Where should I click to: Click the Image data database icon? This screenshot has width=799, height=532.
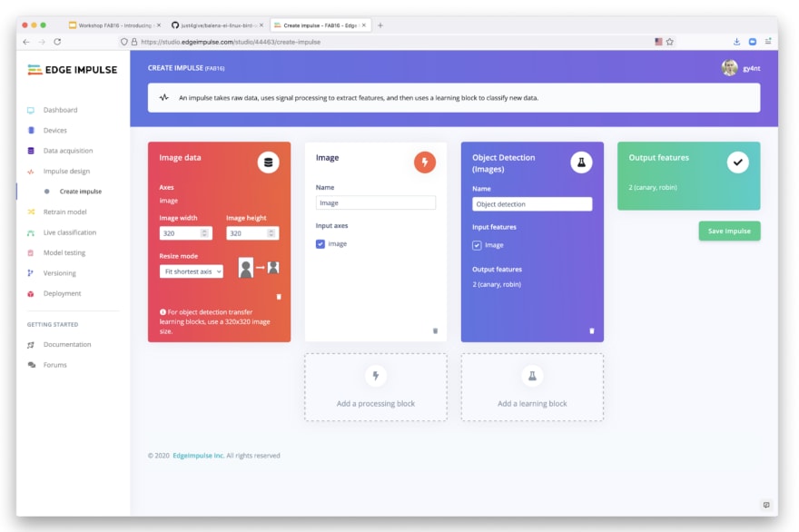click(268, 163)
